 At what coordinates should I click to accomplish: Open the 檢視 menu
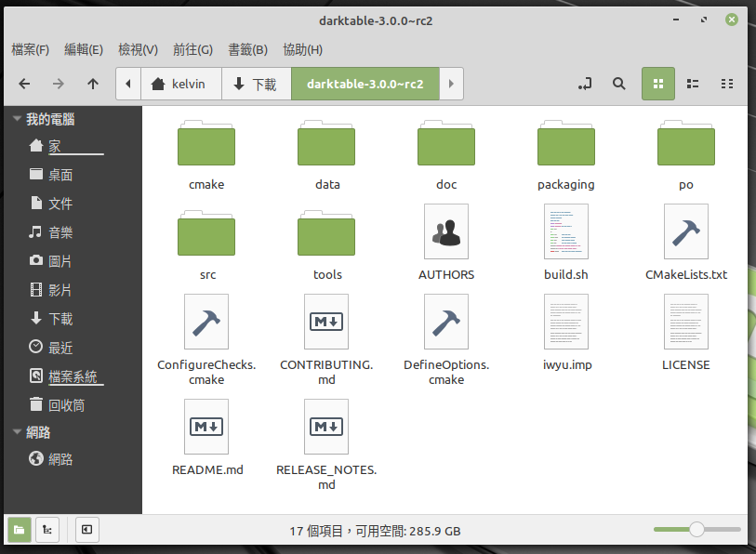pos(138,49)
